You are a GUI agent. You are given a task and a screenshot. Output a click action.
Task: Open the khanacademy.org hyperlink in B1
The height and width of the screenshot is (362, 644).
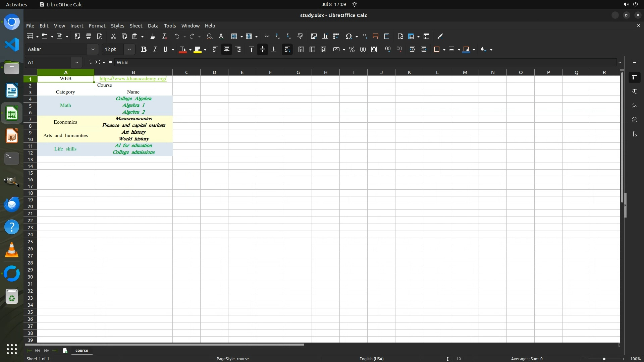click(x=133, y=78)
